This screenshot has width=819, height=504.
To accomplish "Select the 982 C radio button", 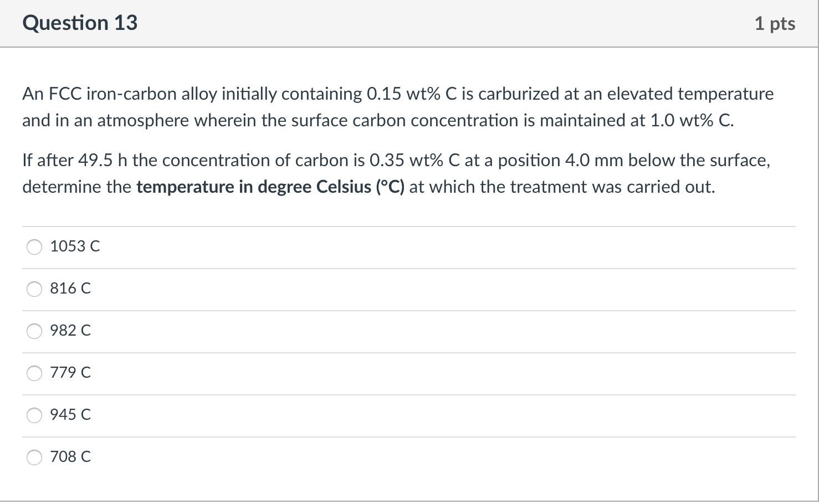I will pyautogui.click(x=34, y=331).
